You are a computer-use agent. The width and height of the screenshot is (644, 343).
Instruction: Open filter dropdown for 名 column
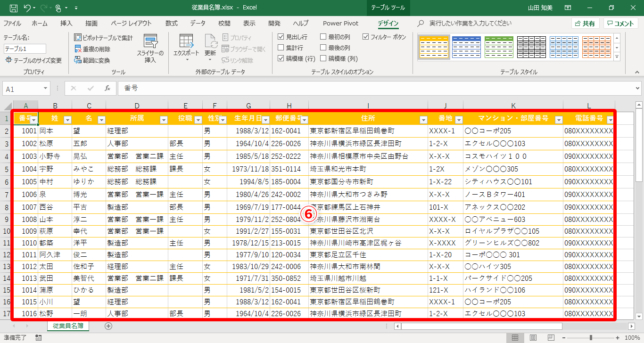(101, 120)
